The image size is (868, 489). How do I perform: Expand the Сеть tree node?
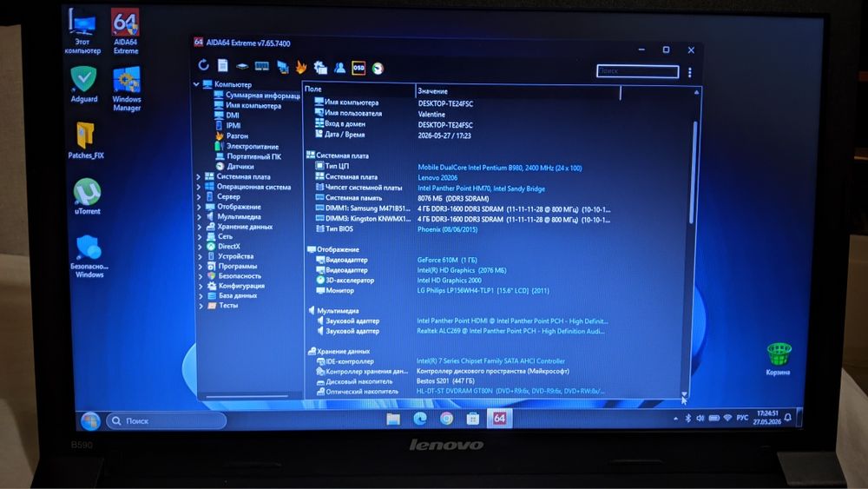[200, 236]
